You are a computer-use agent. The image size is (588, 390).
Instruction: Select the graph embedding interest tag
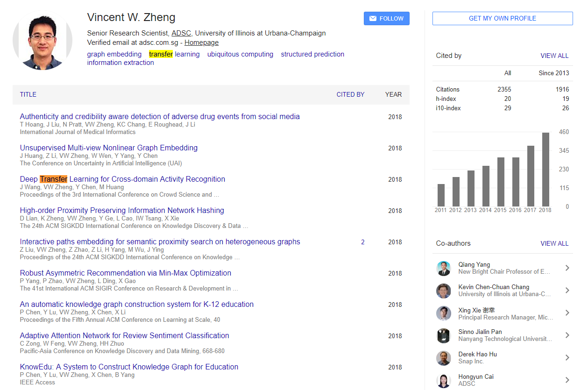tap(114, 54)
